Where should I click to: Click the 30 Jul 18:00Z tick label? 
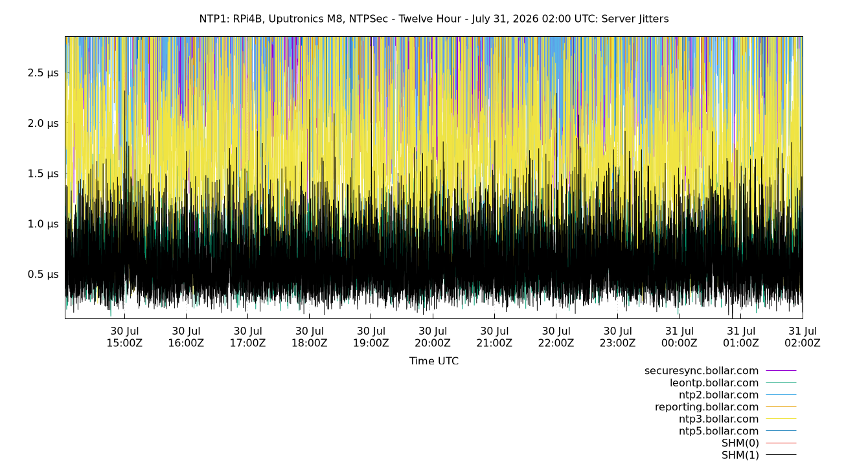[x=309, y=337]
